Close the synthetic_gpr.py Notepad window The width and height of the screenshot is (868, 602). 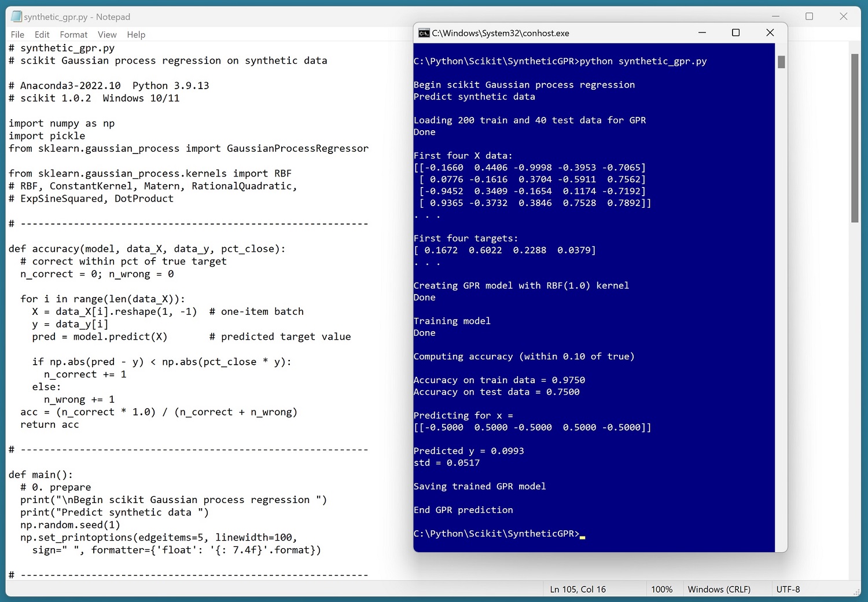(843, 17)
